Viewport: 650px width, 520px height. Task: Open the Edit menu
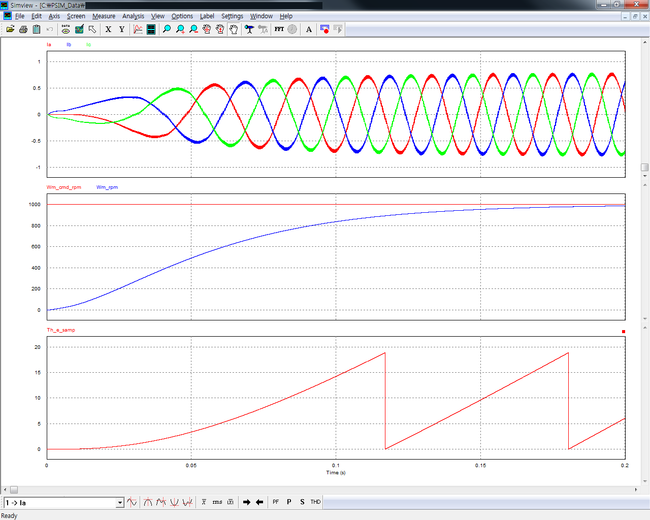(36, 16)
